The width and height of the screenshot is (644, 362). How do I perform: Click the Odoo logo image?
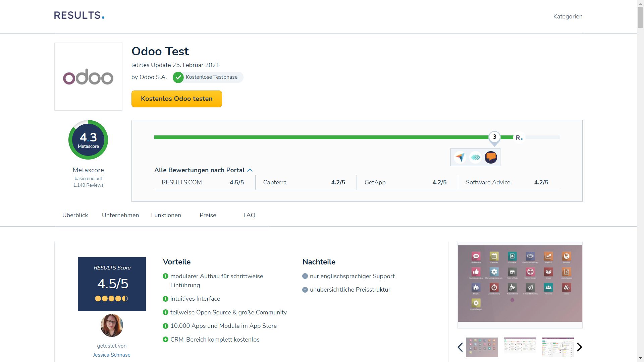pos(88,77)
